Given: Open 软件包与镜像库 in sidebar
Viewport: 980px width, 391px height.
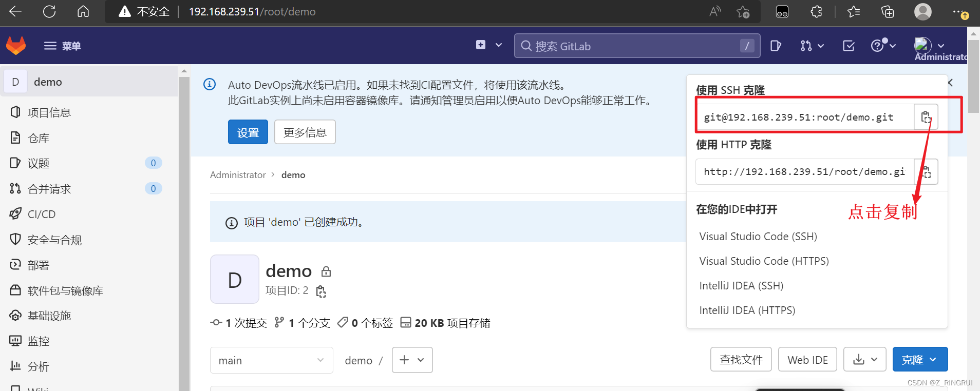Looking at the screenshot, I should (x=65, y=290).
